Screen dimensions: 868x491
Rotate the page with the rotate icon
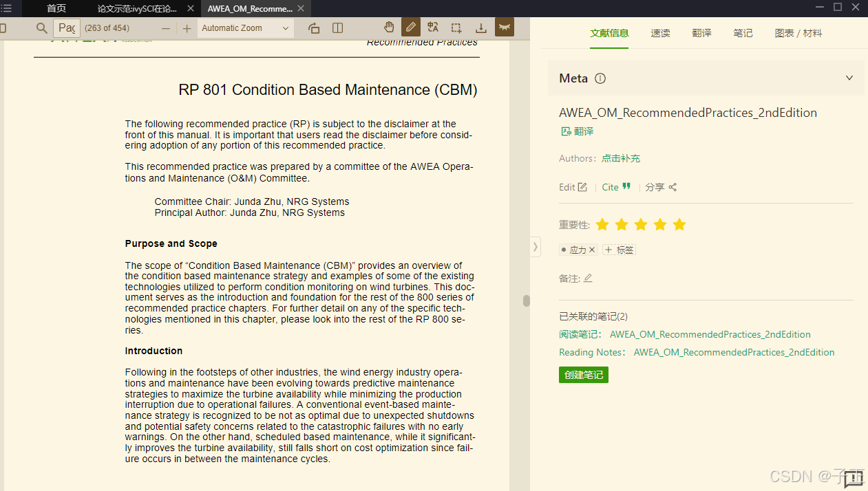(x=314, y=28)
